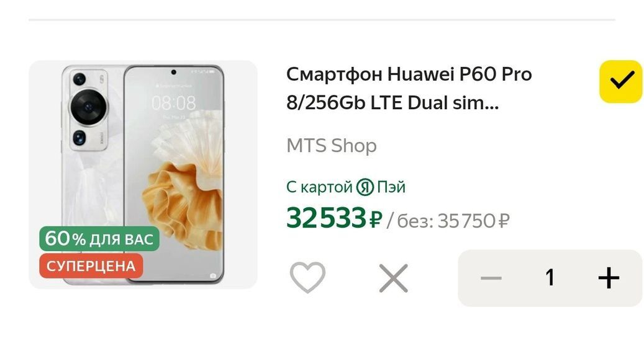Open the Смартфон Huawei P60 Pro title link
Viewport: 644px width, 338px height.
[x=409, y=74]
